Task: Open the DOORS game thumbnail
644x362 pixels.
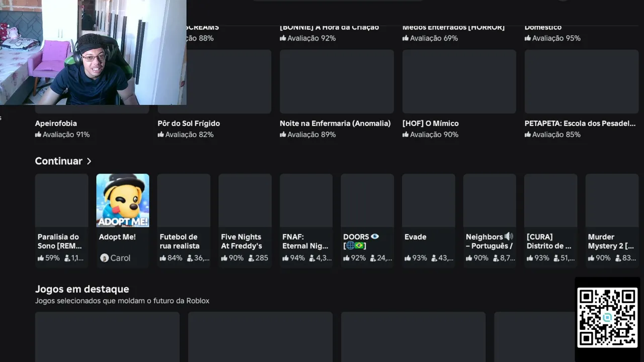Action: pos(367,200)
